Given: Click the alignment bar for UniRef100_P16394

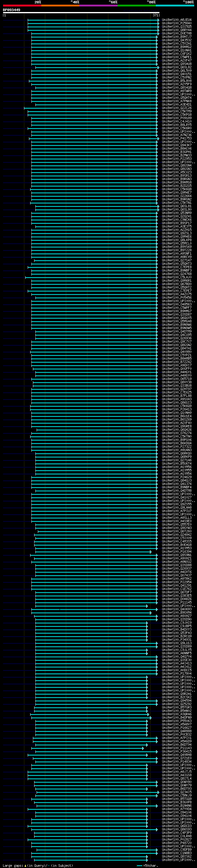Looking at the screenshot, I should 93,552.
